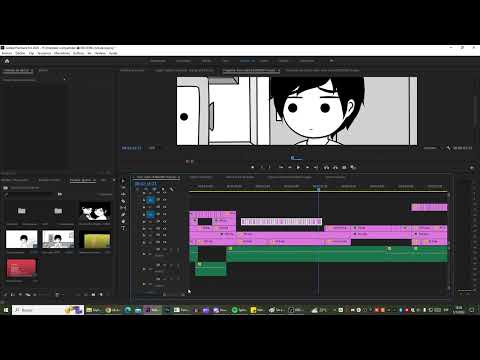Select the Selection tool in tools panel
Image resolution: width=480 pixels, height=360 pixels.
click(123, 181)
